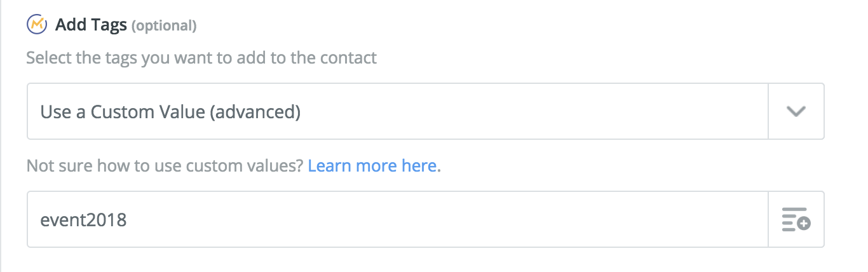
Task: Open the insert-field icon next to event2018
Action: [796, 219]
